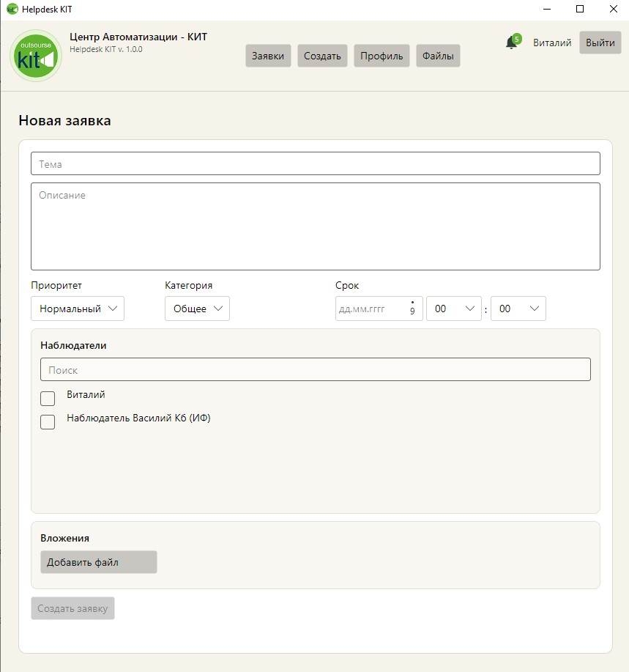The image size is (629, 672).
Task: Check the Виталий observer checkbox
Action: (48, 399)
